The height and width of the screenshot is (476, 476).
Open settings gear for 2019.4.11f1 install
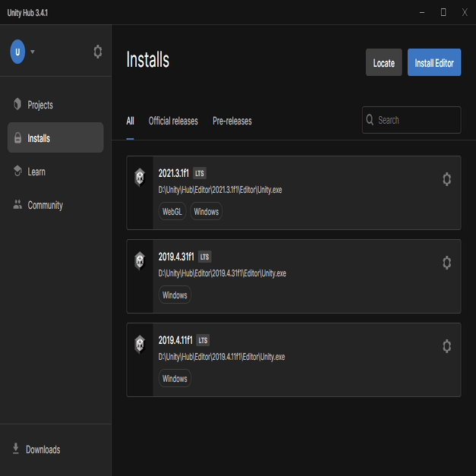(446, 346)
